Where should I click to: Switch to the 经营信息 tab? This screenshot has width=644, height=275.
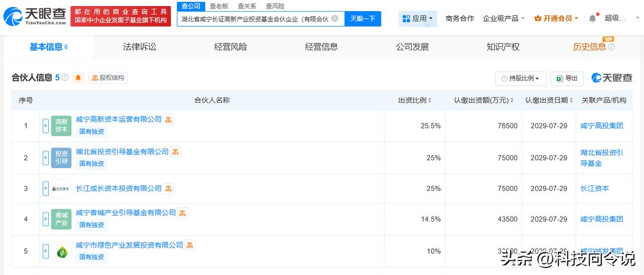click(321, 47)
